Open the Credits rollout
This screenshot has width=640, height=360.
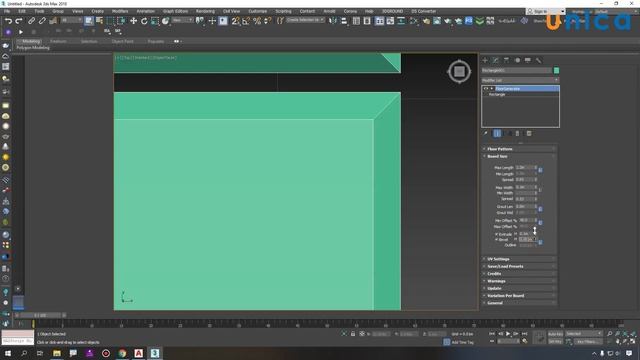tap(519, 273)
